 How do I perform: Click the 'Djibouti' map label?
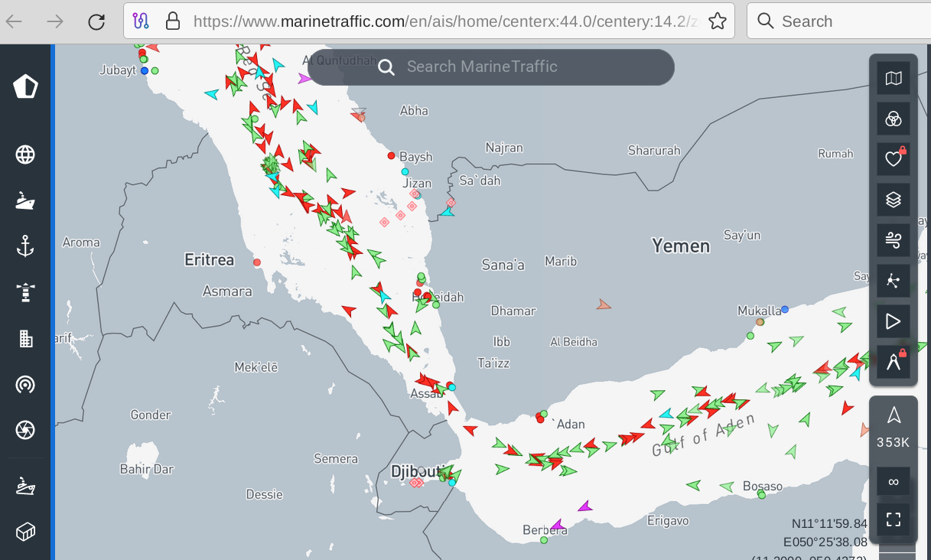click(418, 472)
